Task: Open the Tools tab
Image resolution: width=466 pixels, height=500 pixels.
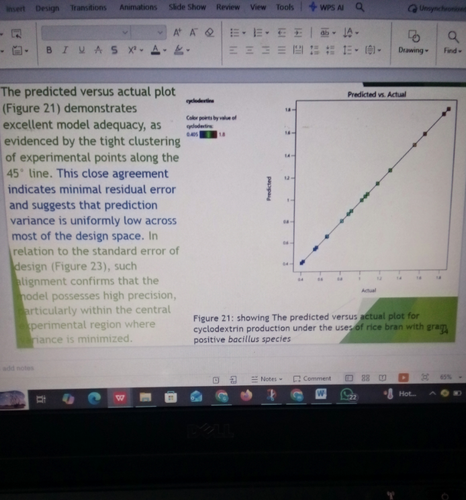Action: (x=285, y=7)
